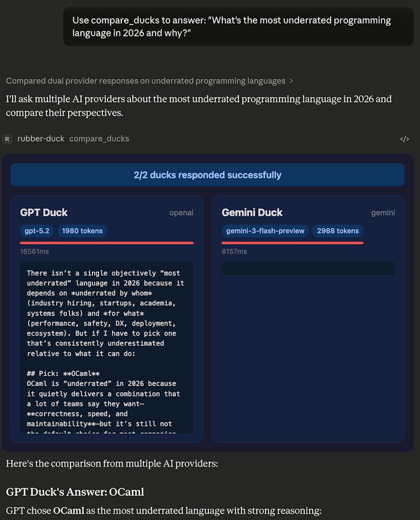Select the gpt-5.2 model badge
420x520 pixels.
tap(36, 231)
